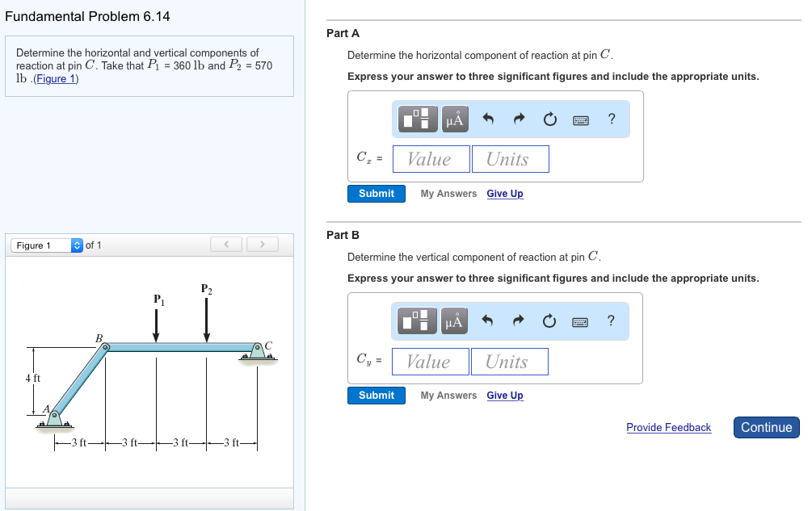Click the next figure arrow button
Screen dimensions: 812x511
(262, 244)
